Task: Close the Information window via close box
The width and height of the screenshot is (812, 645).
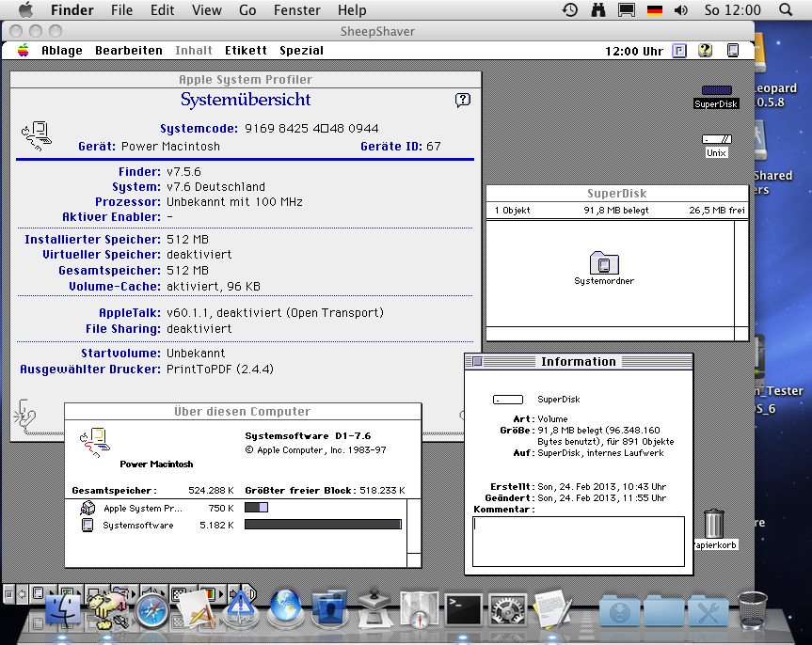Action: coord(477,361)
